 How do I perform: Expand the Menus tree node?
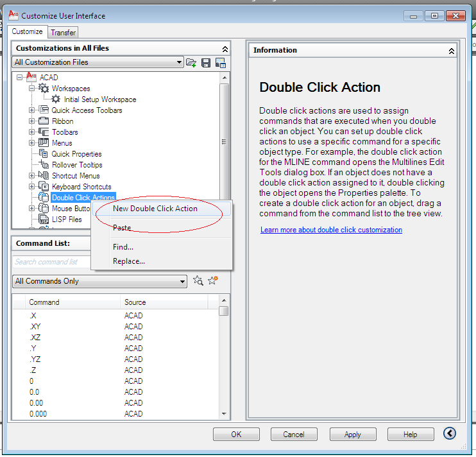pos(31,142)
